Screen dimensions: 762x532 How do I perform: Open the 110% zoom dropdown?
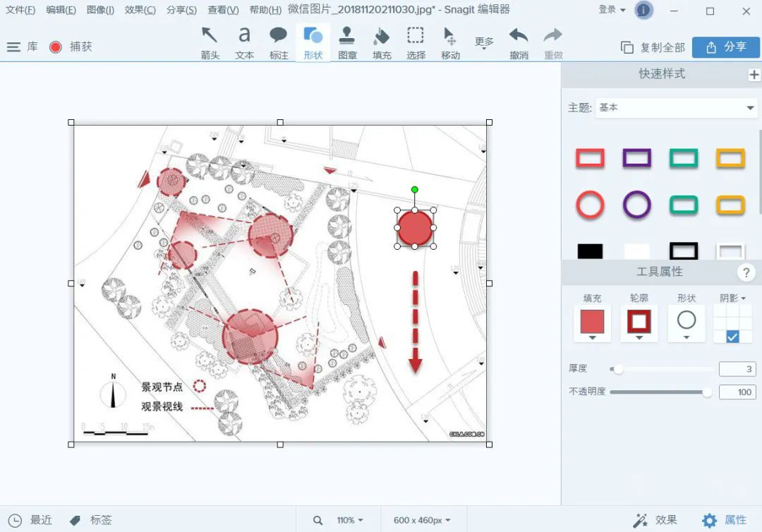[x=350, y=520]
